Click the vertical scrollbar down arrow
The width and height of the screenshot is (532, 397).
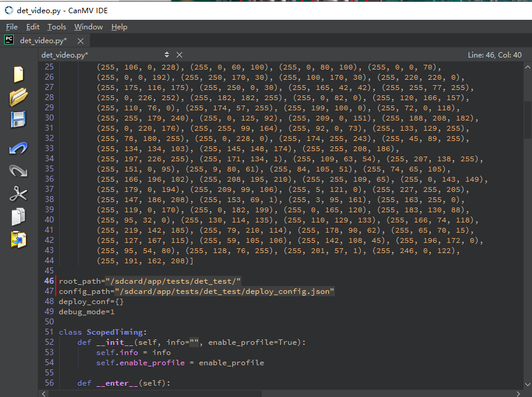coord(528,384)
